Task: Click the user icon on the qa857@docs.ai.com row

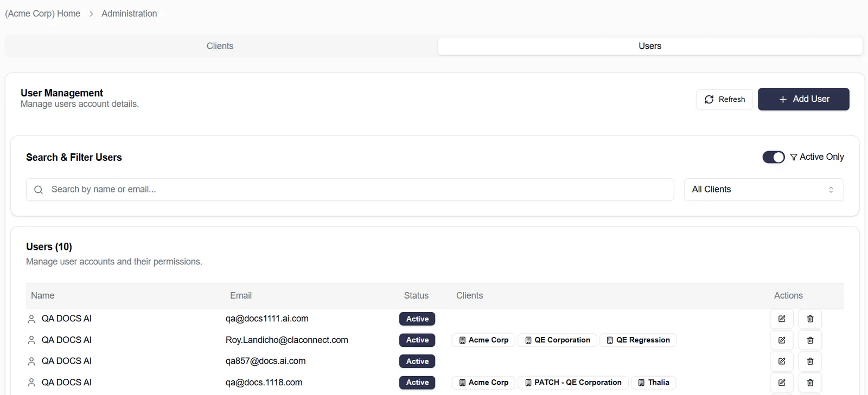Action: coord(31,361)
